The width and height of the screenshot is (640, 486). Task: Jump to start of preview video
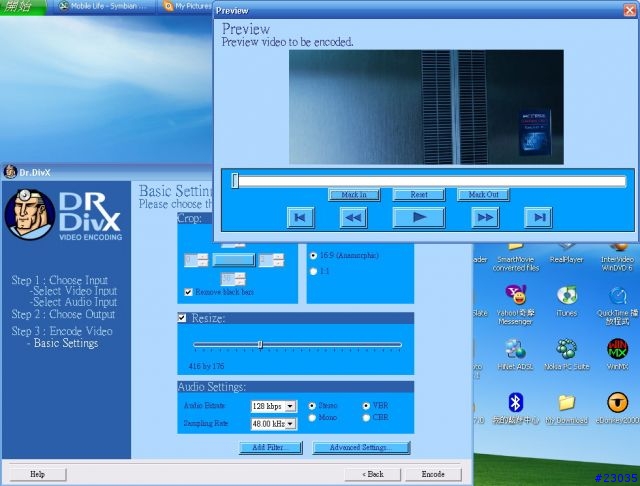[x=300, y=217]
